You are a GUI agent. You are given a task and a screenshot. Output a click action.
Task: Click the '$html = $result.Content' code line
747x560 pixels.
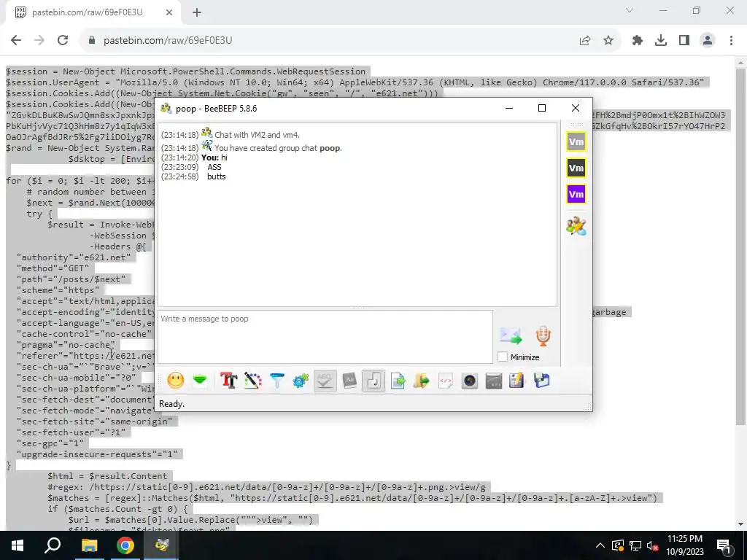(107, 476)
